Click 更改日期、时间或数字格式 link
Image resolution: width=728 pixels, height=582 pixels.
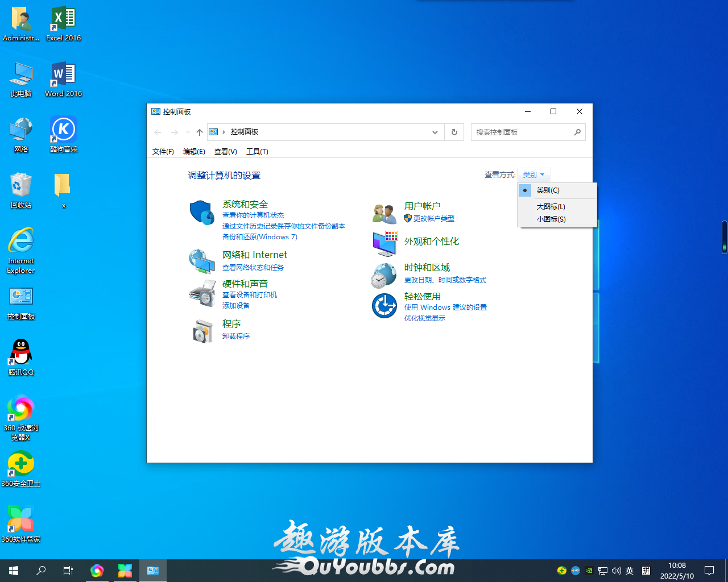tap(445, 280)
